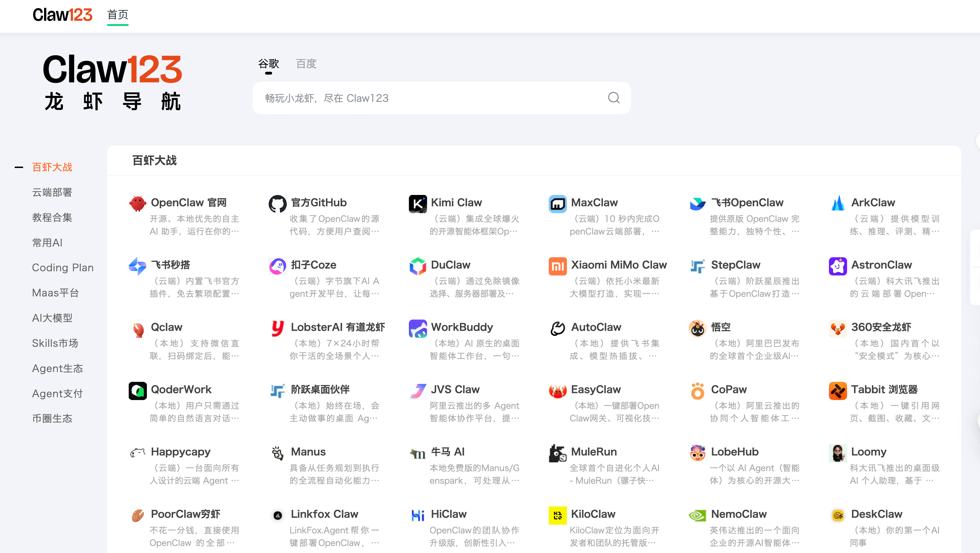The width and height of the screenshot is (980, 553).
Task: Select the MaxClaw blue icon
Action: [x=558, y=204]
